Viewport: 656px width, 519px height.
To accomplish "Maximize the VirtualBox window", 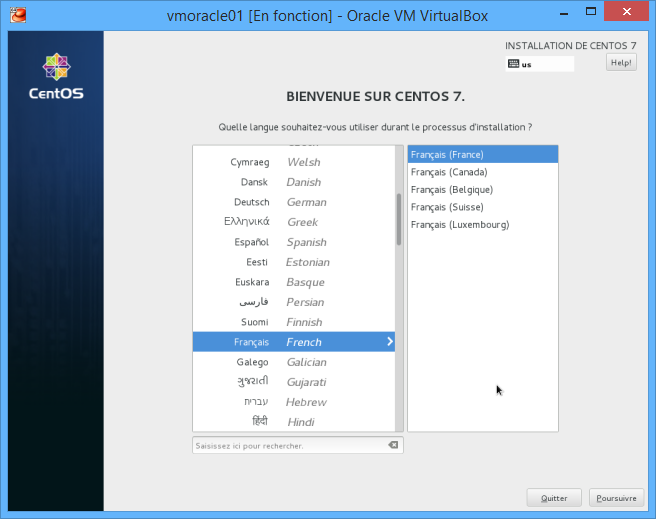I will (x=591, y=12).
